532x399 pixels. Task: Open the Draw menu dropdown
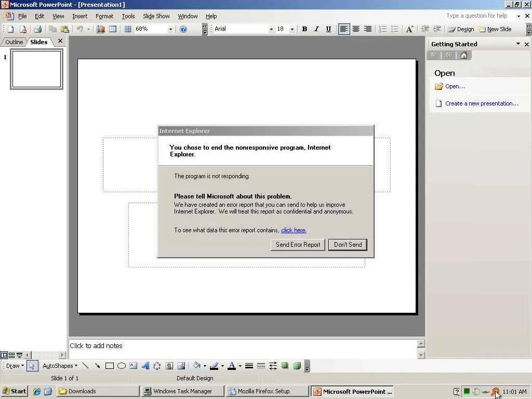15,366
